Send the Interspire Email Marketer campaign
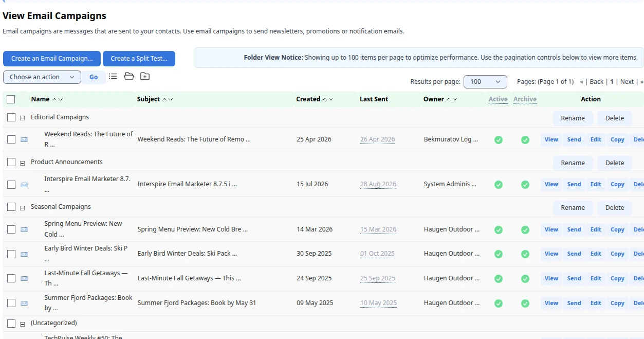 coord(574,184)
